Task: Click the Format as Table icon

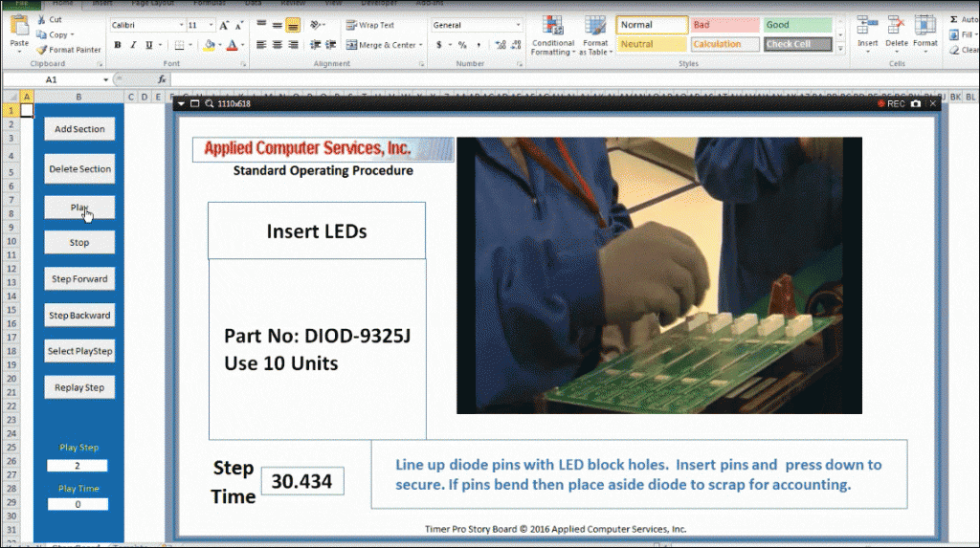Action: click(x=595, y=34)
